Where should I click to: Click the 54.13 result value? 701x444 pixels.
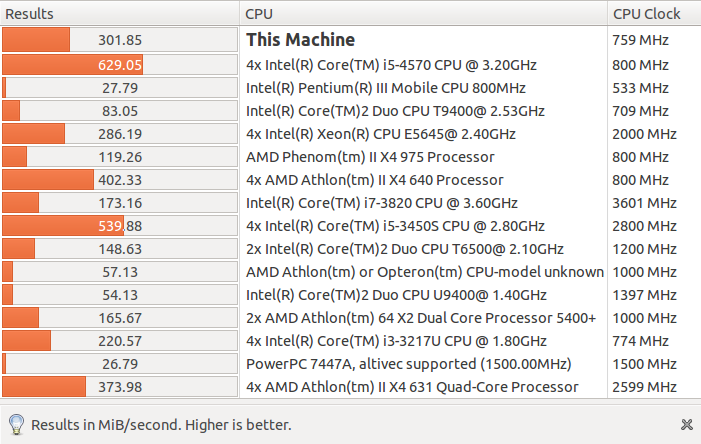120,295
